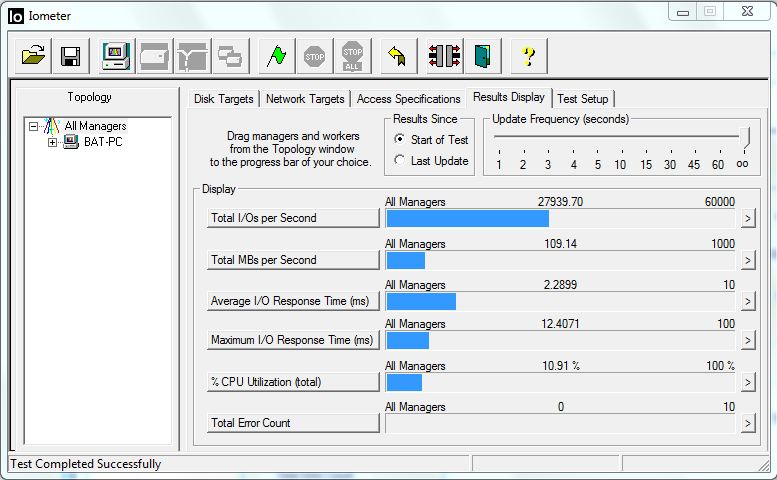The image size is (777, 480).
Task: Select Last Update radio button
Action: (x=399, y=160)
